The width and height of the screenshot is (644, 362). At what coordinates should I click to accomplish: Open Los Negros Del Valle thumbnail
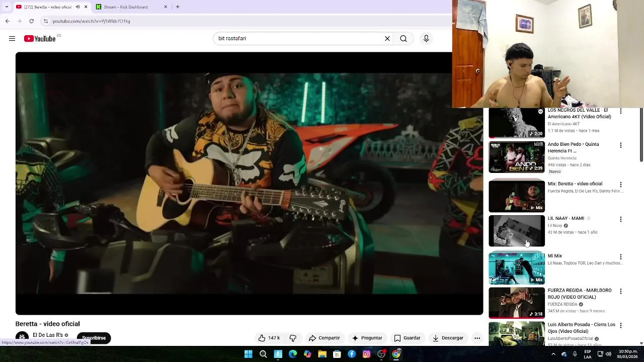[517, 123]
